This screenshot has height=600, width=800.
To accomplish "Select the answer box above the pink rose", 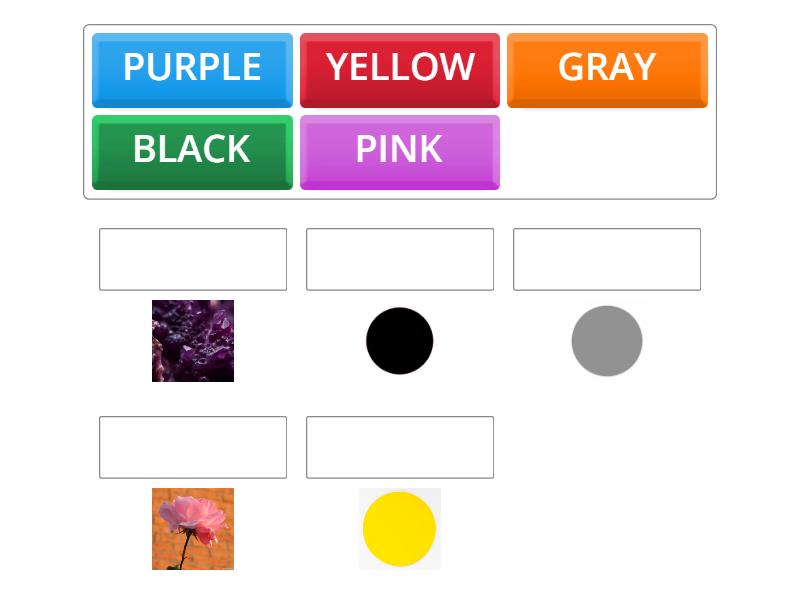I will pos(193,447).
